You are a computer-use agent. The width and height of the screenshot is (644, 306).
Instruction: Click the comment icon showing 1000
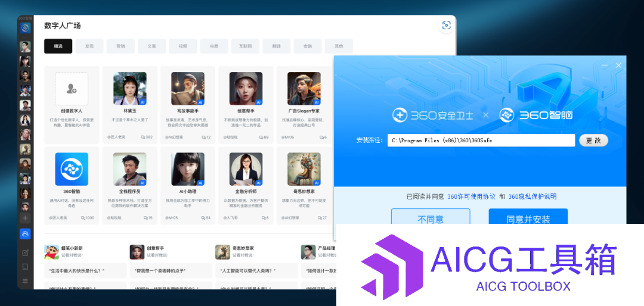(x=83, y=218)
